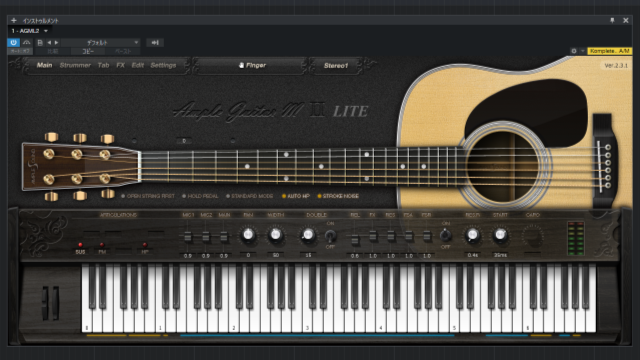Pin the instrument window
This screenshot has width=640, height=360.
coord(612,20)
